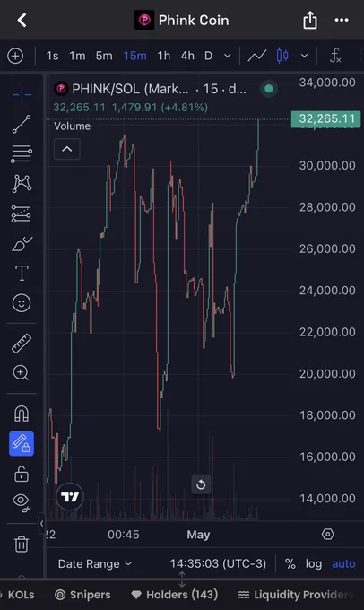This screenshot has width=364, height=610.
Task: Select the trend line drawing tool
Action: (x=22, y=124)
